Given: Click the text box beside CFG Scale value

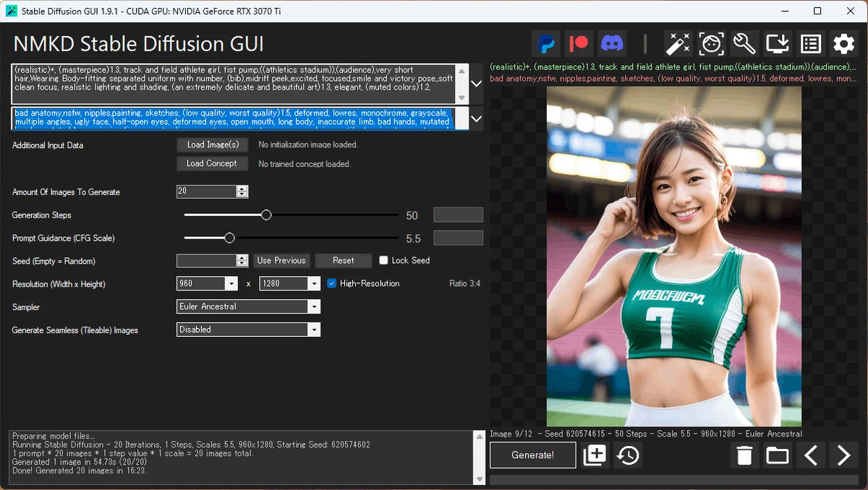Looking at the screenshot, I should (458, 238).
